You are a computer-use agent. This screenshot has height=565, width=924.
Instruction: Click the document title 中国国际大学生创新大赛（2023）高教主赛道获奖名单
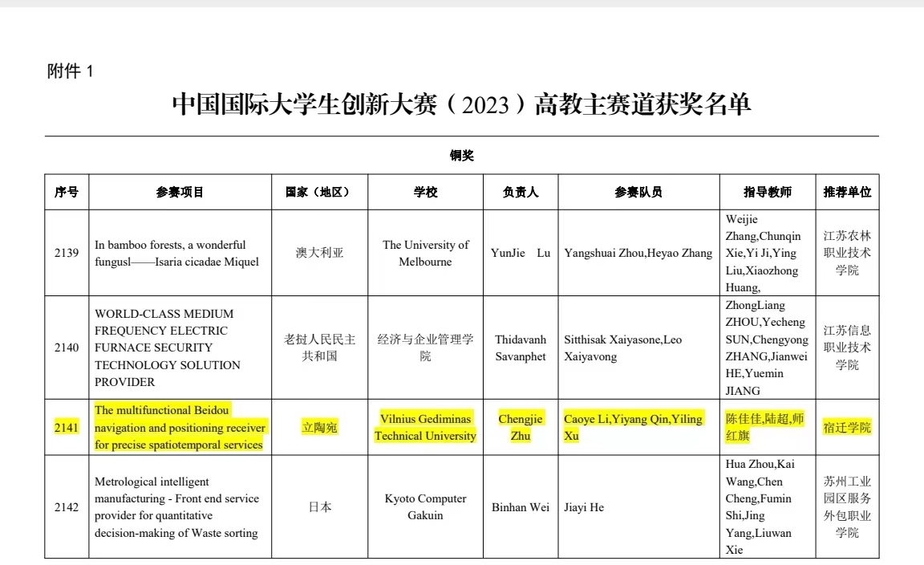point(461,104)
